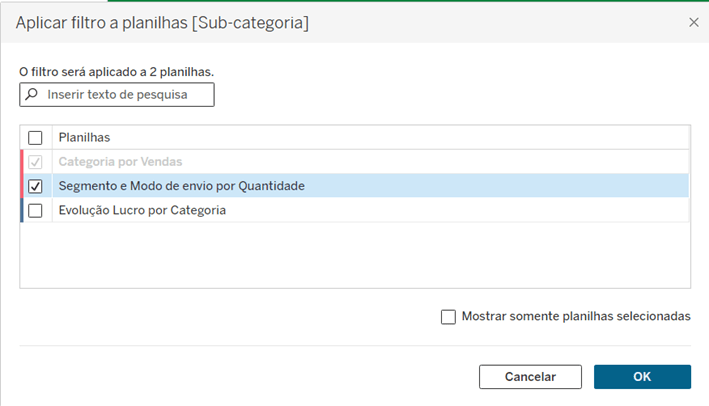This screenshot has height=406, width=709.
Task: Enable Mostrar somente planilhas selecionadas checkbox
Action: [448, 316]
